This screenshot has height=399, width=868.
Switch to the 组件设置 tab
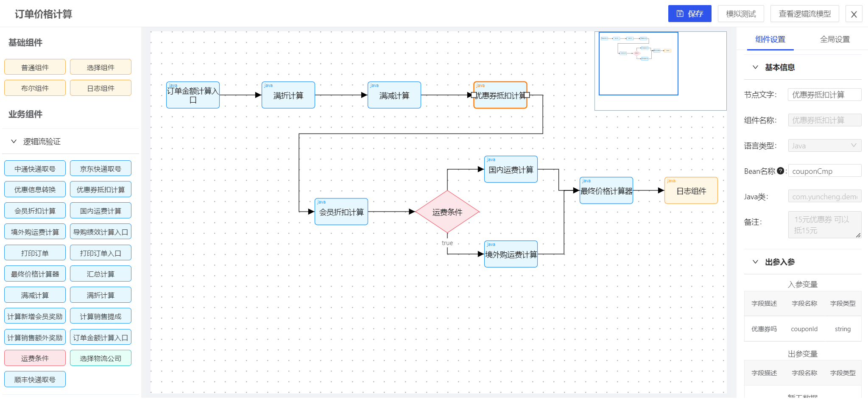[x=770, y=39]
